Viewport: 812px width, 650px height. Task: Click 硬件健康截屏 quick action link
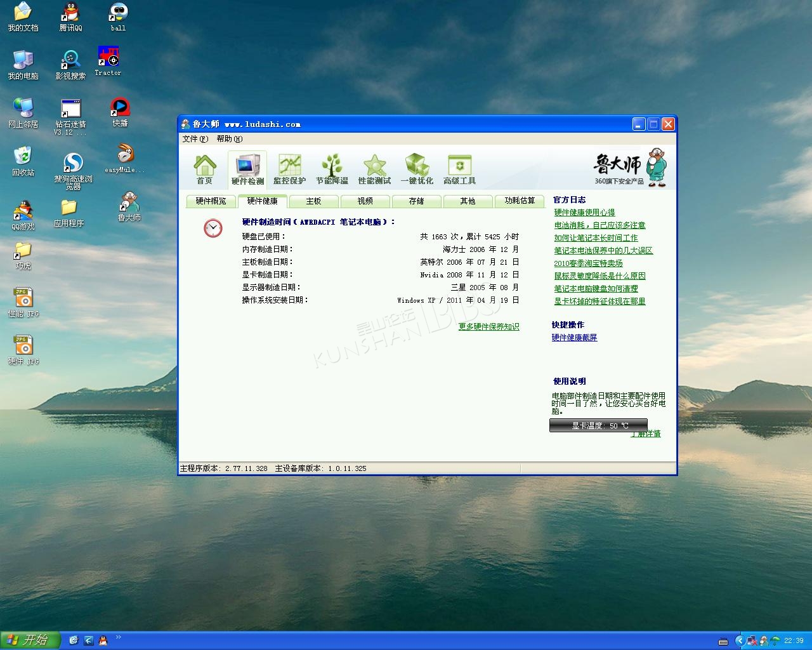[x=574, y=338]
